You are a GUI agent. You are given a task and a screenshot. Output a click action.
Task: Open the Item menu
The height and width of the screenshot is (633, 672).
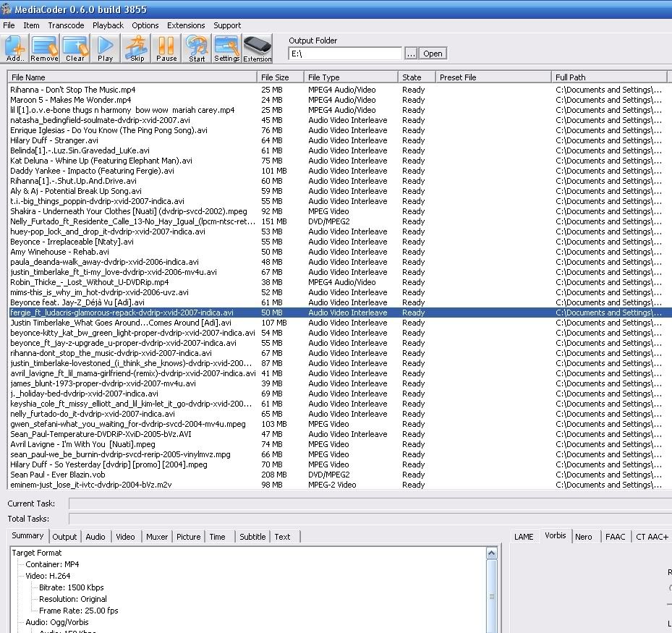click(x=31, y=25)
